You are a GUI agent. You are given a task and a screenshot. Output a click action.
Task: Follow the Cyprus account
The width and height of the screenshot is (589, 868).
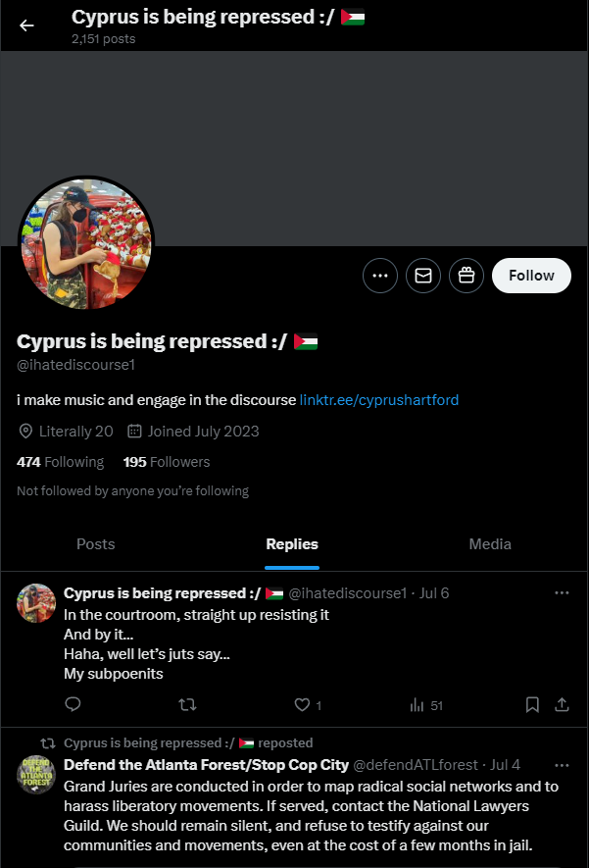coord(531,276)
